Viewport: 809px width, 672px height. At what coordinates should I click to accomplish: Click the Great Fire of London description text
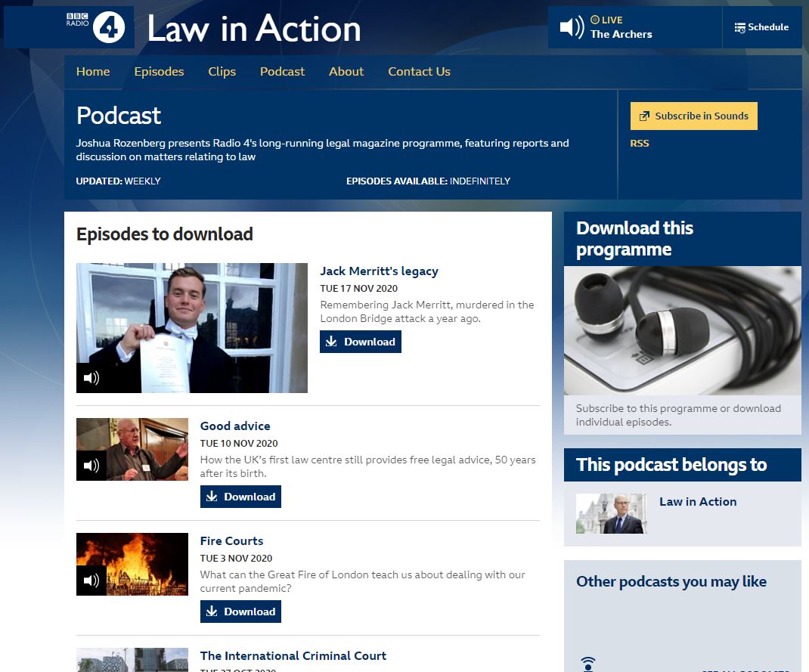click(362, 581)
